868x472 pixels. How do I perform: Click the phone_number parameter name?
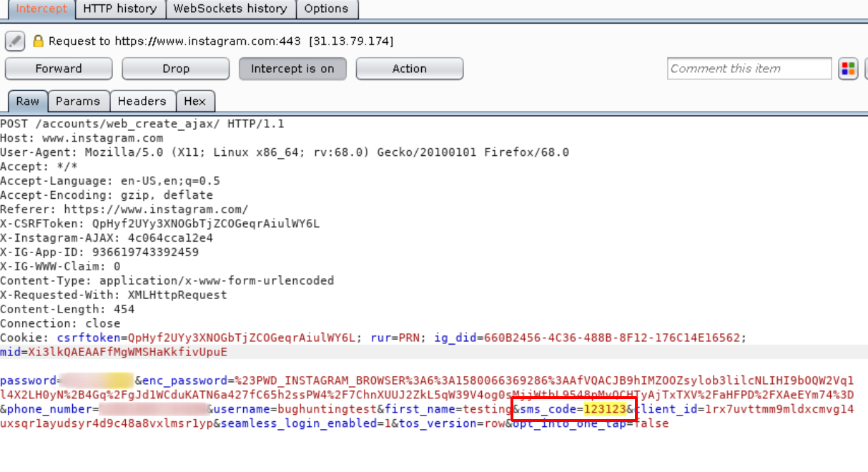pos(49,410)
